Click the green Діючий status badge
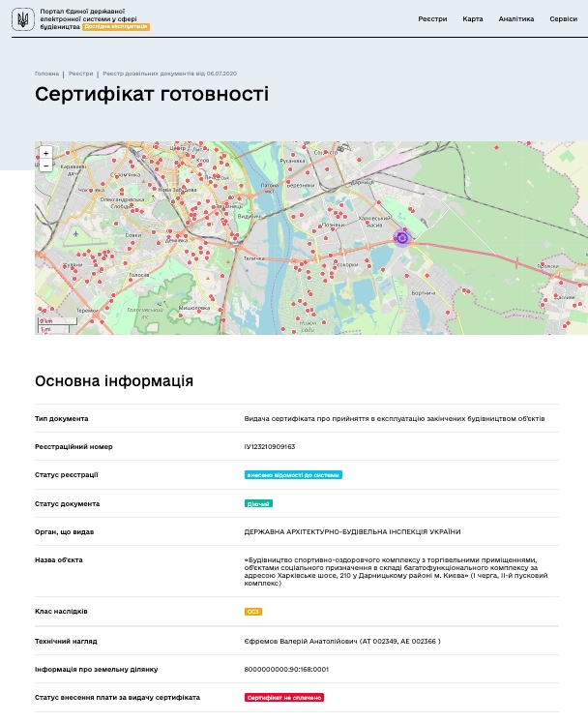Image resolution: width=588 pixels, height=723 pixels. 258,504
